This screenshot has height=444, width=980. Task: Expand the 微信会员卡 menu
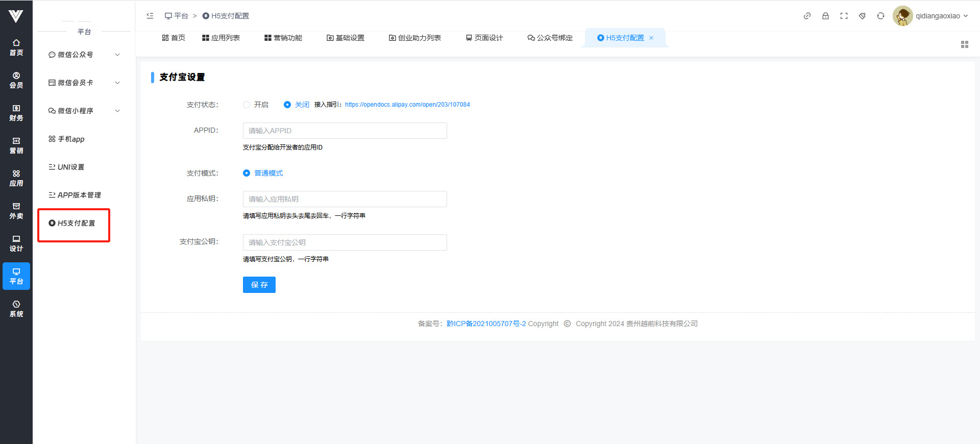pyautogui.click(x=84, y=83)
